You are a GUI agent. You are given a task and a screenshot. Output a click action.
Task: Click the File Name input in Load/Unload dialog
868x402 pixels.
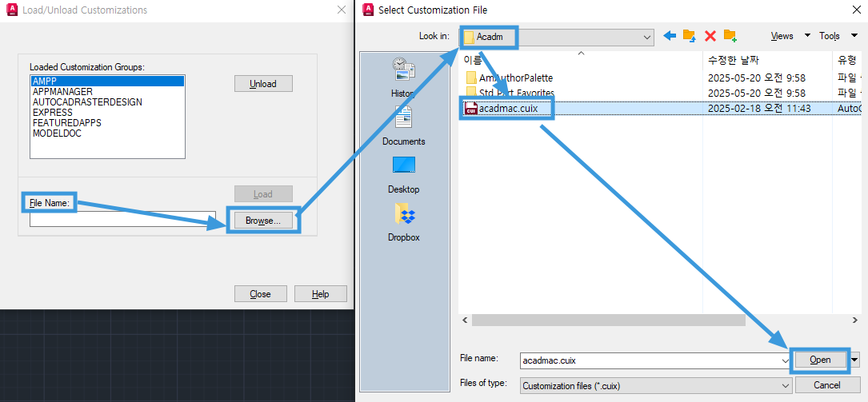(123, 219)
